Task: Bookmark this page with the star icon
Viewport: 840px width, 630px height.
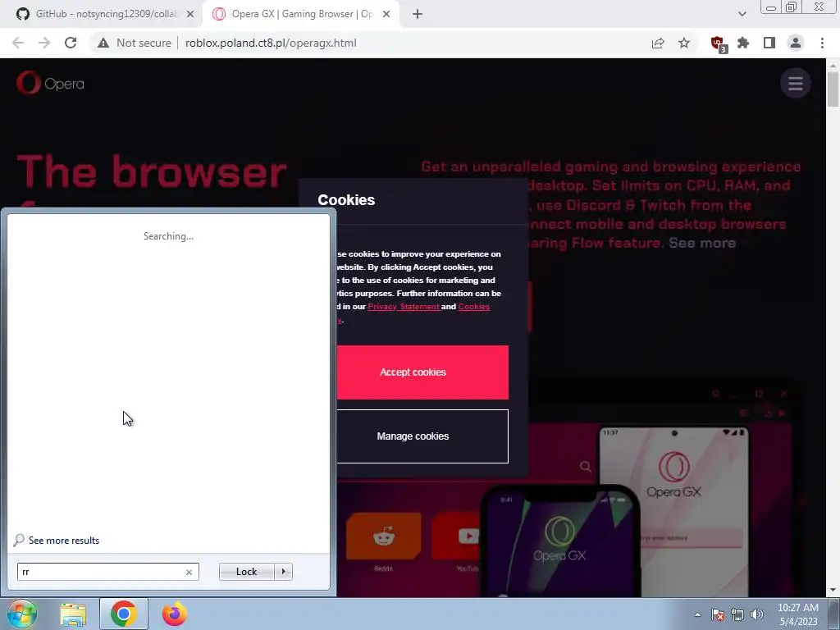Action: [x=684, y=43]
